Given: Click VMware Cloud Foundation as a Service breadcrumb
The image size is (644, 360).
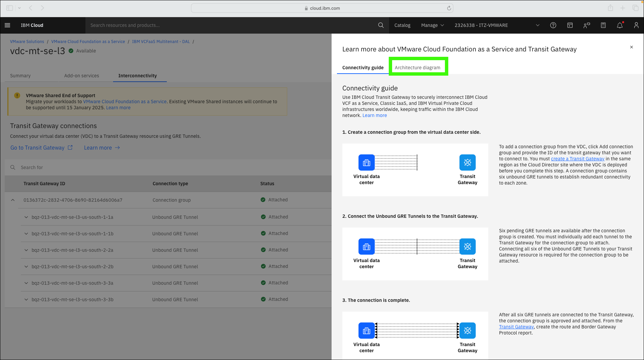Looking at the screenshot, I should tap(88, 42).
